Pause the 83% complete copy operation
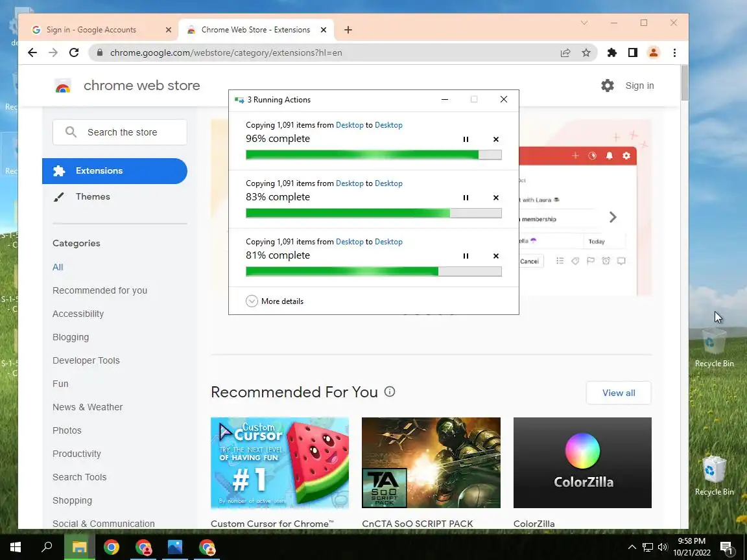This screenshot has height=560, width=747. pyautogui.click(x=466, y=198)
